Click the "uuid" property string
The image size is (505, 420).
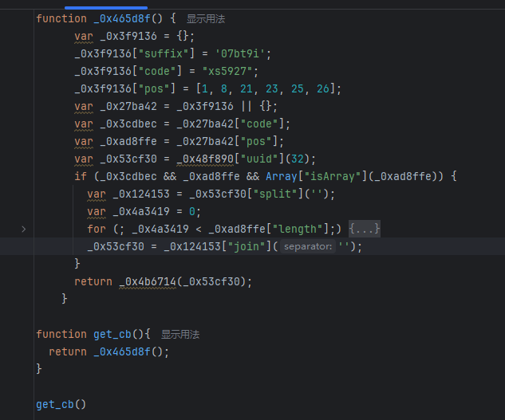pyautogui.click(x=259, y=159)
